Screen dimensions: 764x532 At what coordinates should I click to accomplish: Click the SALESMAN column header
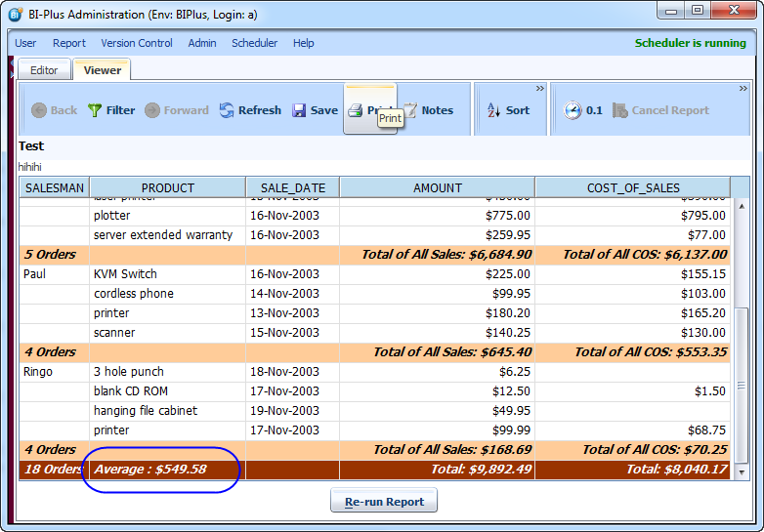(55, 187)
